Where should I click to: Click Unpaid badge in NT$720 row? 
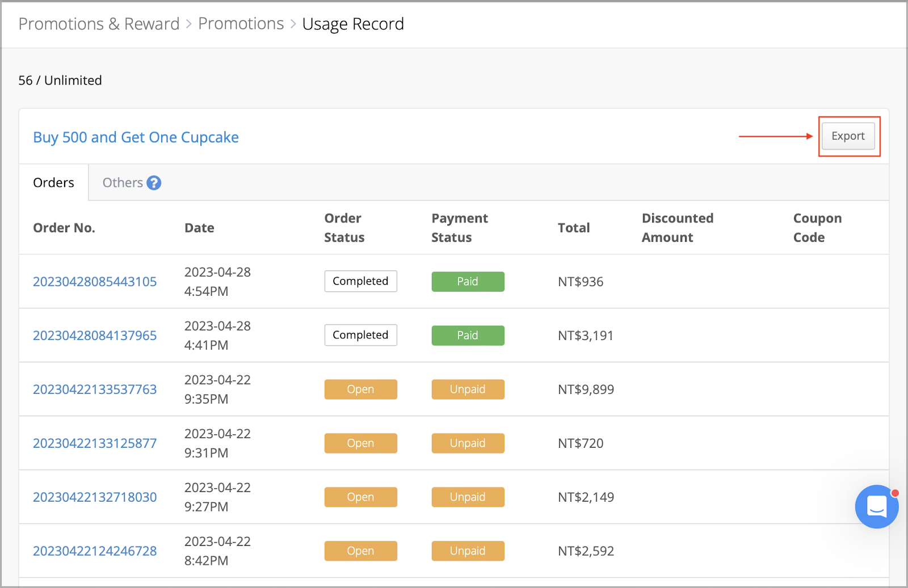(468, 443)
